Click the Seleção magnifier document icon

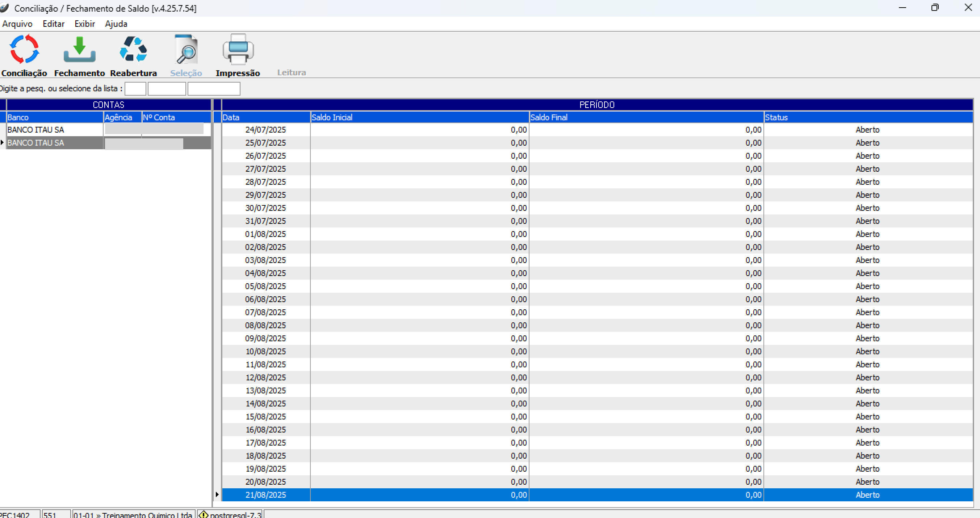186,49
